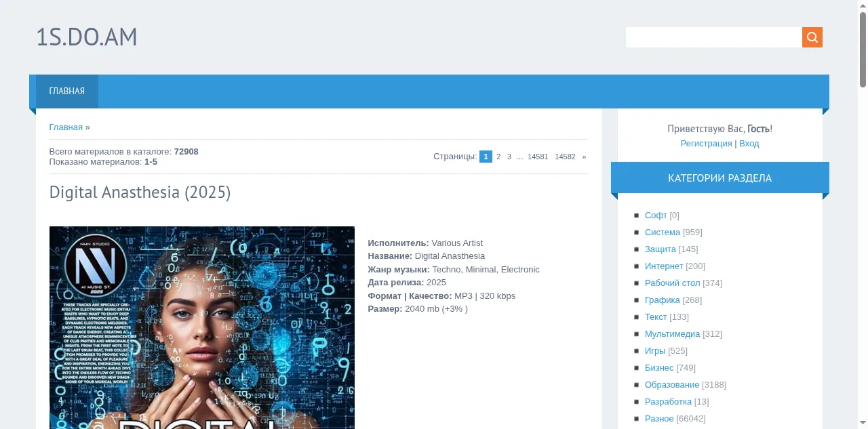
Task: Open the Мультимедиа category
Action: [673, 333]
